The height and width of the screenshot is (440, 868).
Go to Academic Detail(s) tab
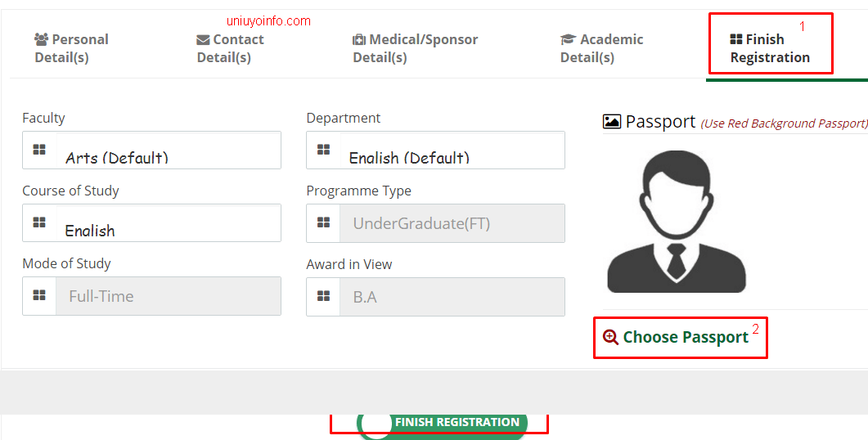(x=602, y=48)
